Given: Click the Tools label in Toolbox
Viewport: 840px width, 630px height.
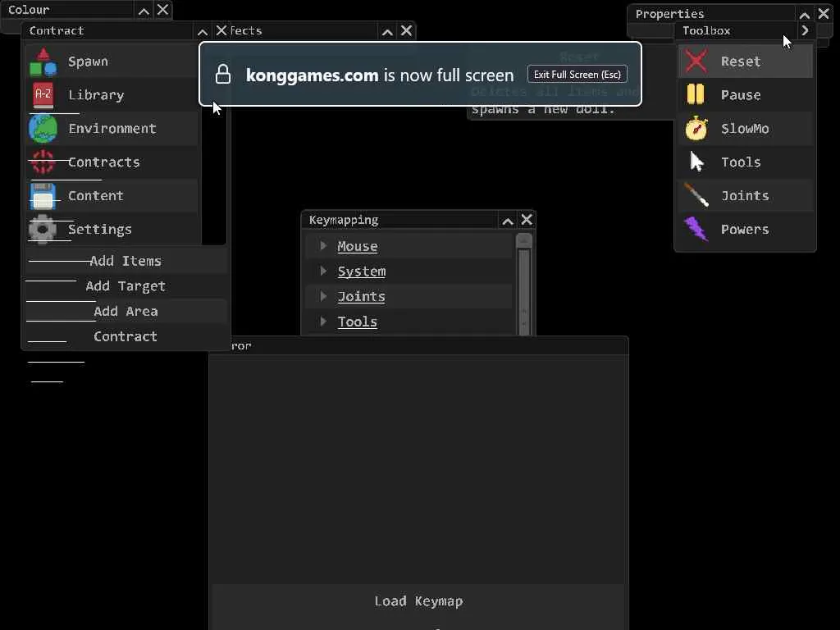Looking at the screenshot, I should click(741, 162).
